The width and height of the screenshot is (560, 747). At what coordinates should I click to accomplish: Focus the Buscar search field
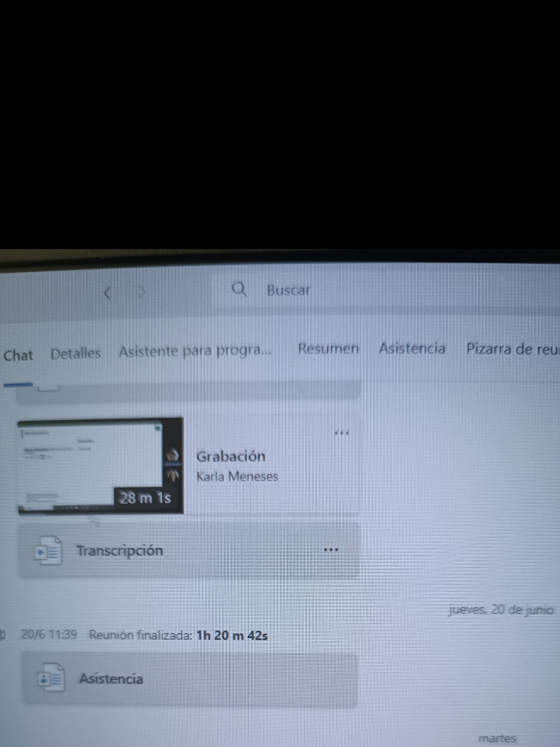point(288,290)
